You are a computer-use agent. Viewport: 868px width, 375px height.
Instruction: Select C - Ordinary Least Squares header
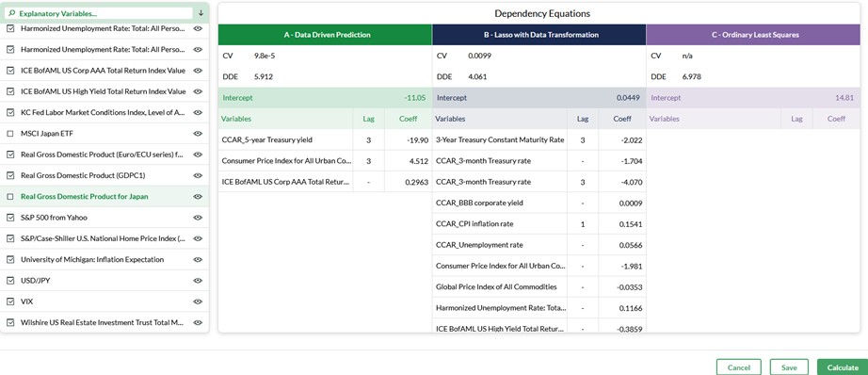[753, 34]
